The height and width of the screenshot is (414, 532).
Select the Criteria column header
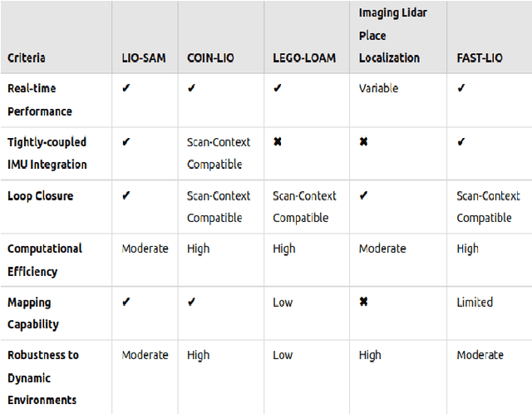pyautogui.click(x=27, y=58)
